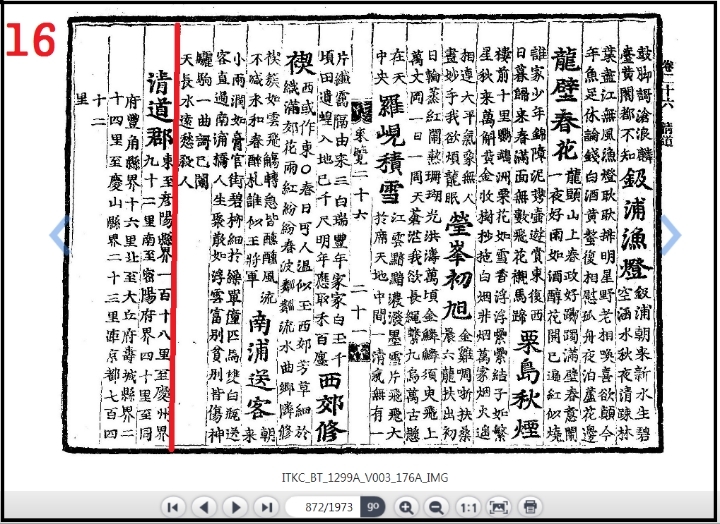
Task: Fit the image to the screen
Action: point(499,507)
